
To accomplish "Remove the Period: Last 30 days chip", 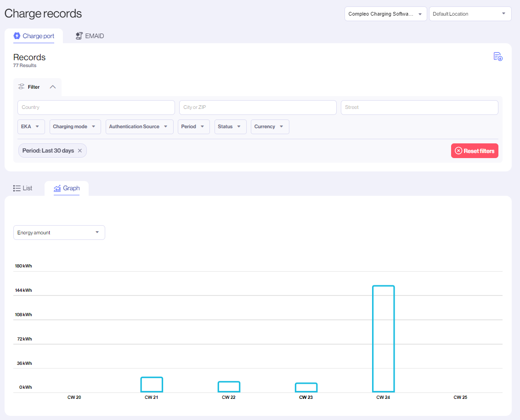I will [x=80, y=151].
